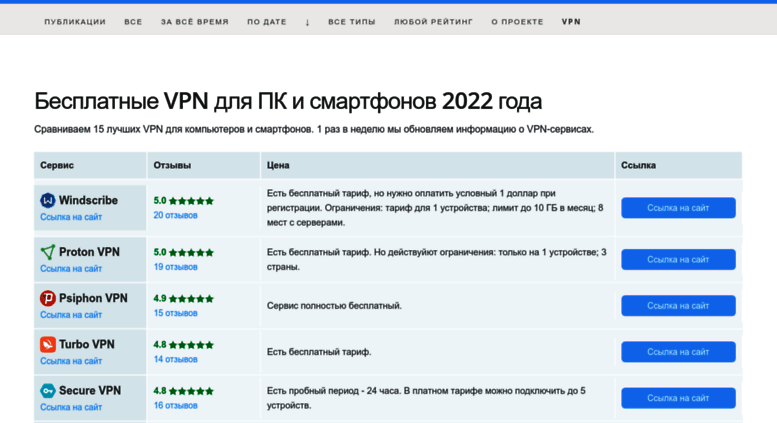Screen dimensions: 777x423
Task: Open the 14 отзывов reviews link
Action: [x=175, y=359]
